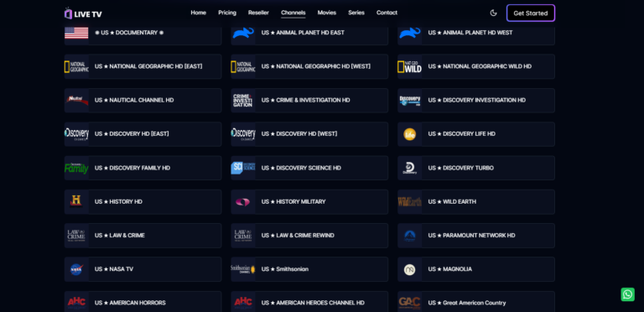Image resolution: width=644 pixels, height=312 pixels.
Task: Click the American Horrors AHC logo
Action: coord(76,303)
